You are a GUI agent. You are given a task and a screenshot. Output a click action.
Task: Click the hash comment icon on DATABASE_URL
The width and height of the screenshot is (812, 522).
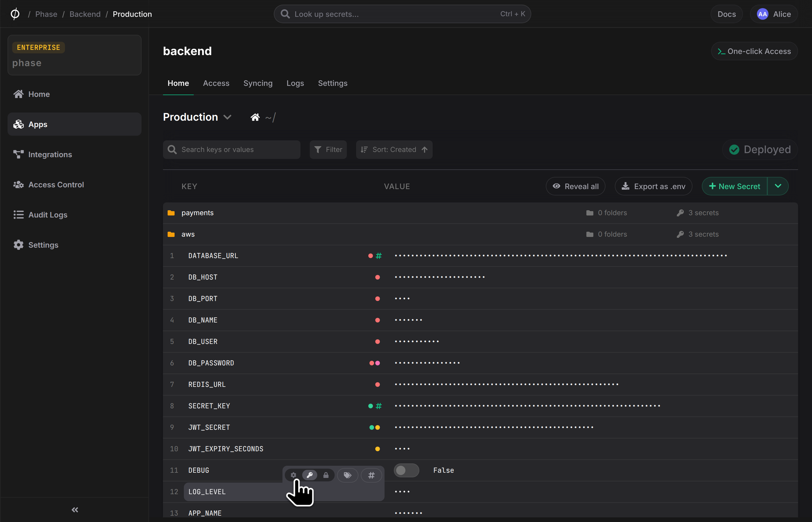378,255
